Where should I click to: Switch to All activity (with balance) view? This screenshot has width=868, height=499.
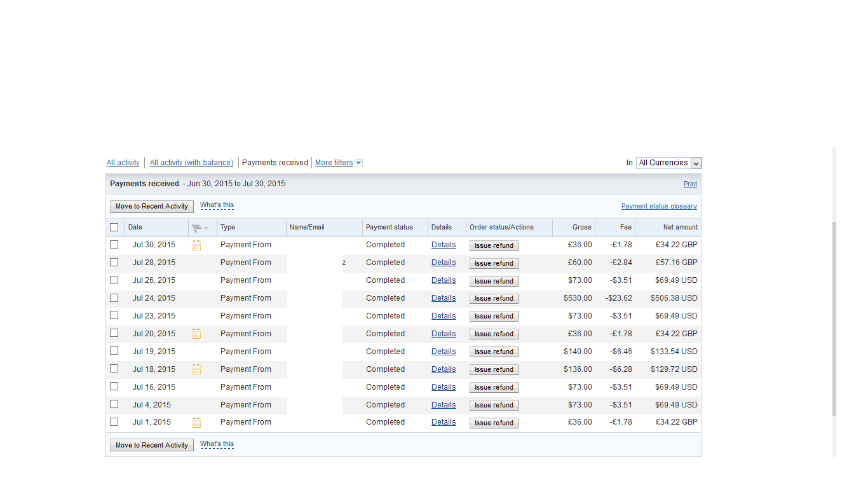[x=191, y=163]
